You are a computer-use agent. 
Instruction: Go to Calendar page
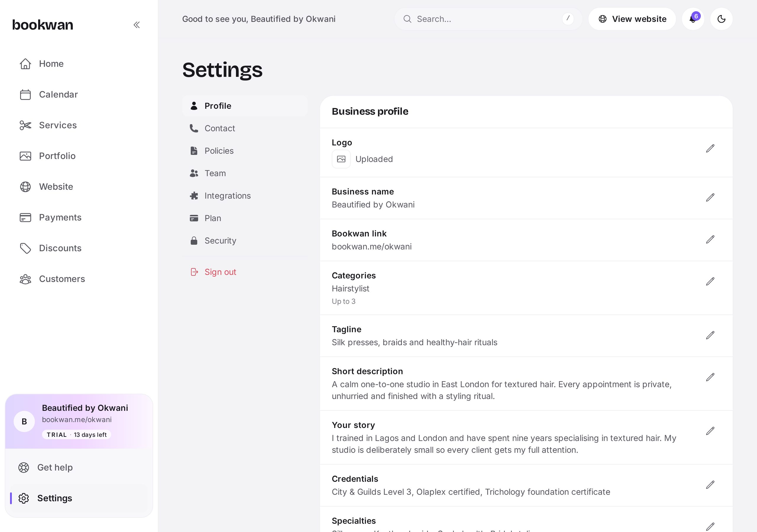tap(79, 95)
